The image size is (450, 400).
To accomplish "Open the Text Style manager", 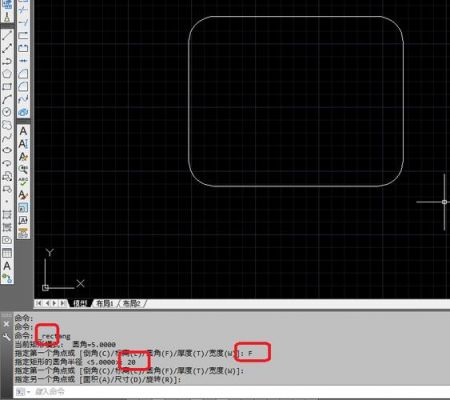I will pyautogui.click(x=23, y=194).
